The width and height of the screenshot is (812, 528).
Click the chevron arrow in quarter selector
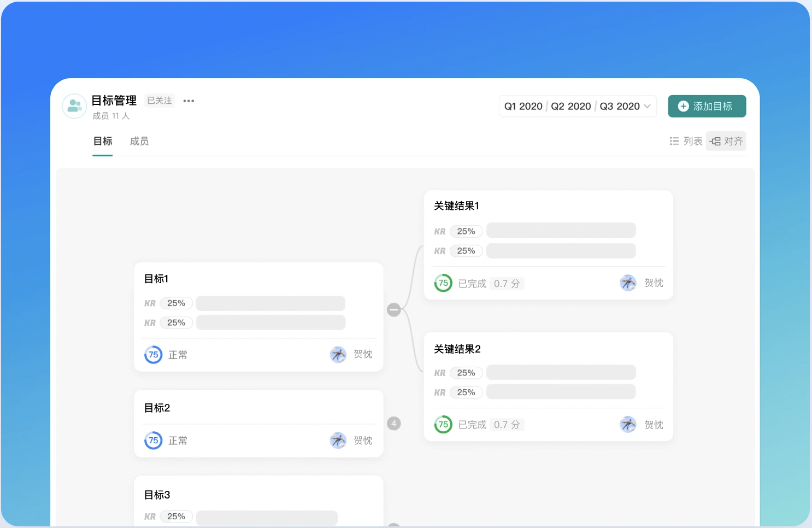(648, 106)
